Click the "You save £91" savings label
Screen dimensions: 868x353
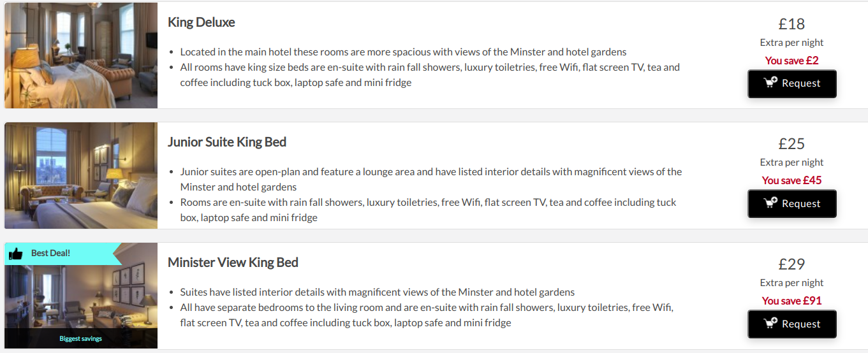[x=791, y=301]
